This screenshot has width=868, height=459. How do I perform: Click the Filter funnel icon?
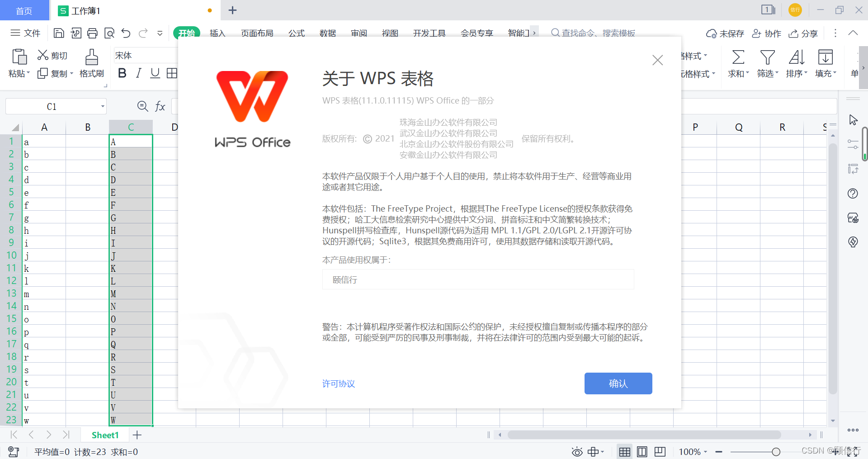pos(767,57)
